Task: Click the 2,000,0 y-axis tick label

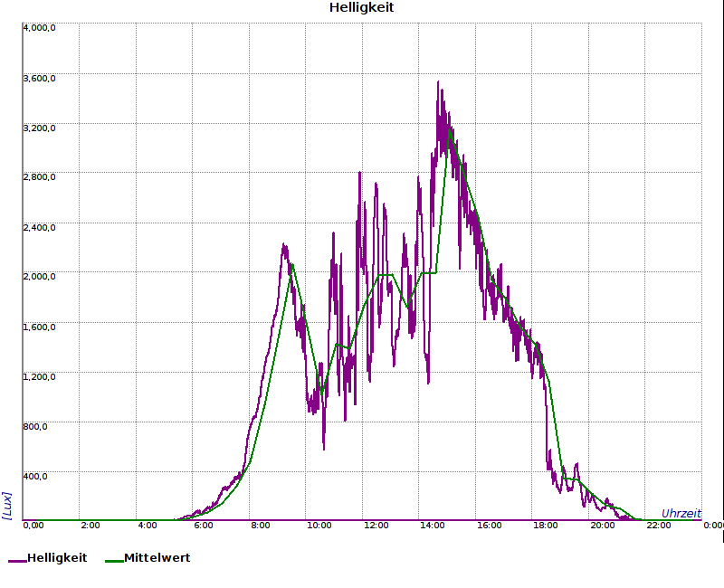Action: click(x=40, y=277)
